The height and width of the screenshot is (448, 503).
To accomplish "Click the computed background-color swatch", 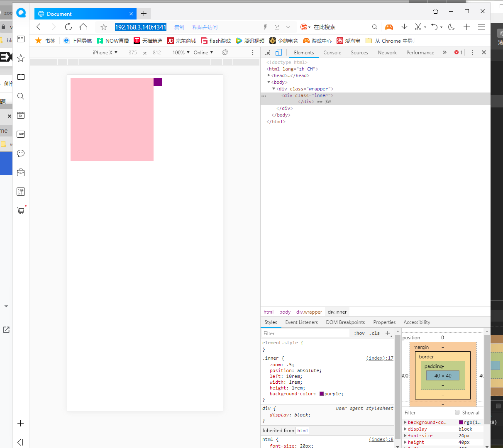I will [461, 422].
